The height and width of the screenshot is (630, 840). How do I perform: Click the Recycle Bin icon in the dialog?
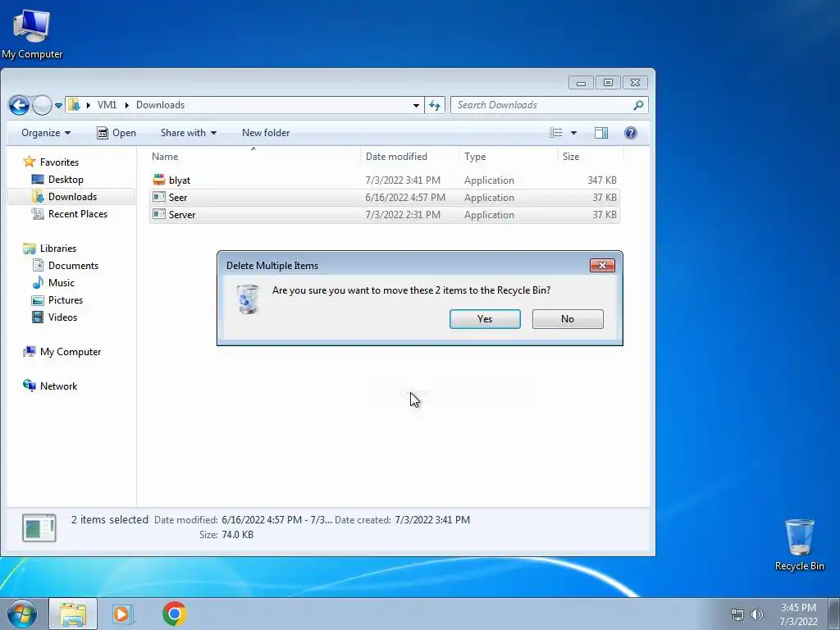click(248, 299)
